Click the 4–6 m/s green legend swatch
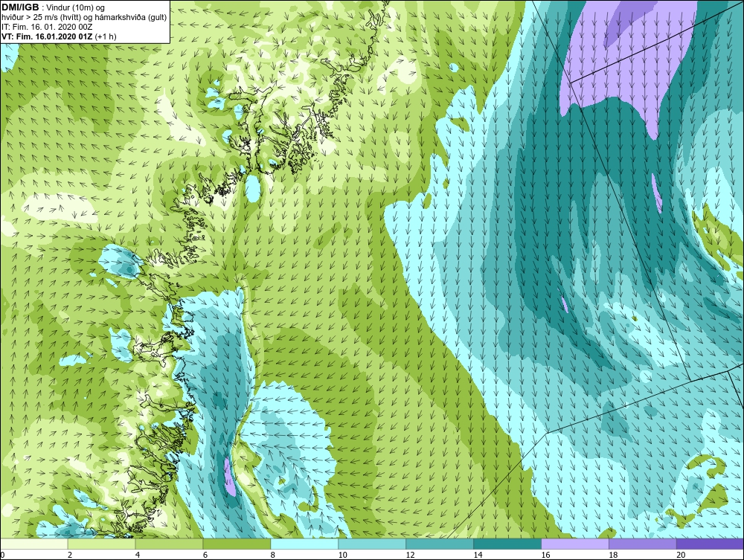Image resolution: width=744 pixels, height=560 pixels. pyautogui.click(x=170, y=544)
